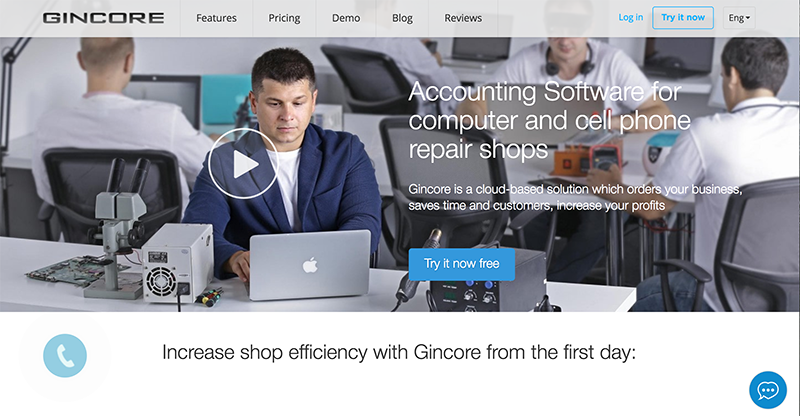
Task: Click the Accounting Software headline text
Action: [549, 120]
